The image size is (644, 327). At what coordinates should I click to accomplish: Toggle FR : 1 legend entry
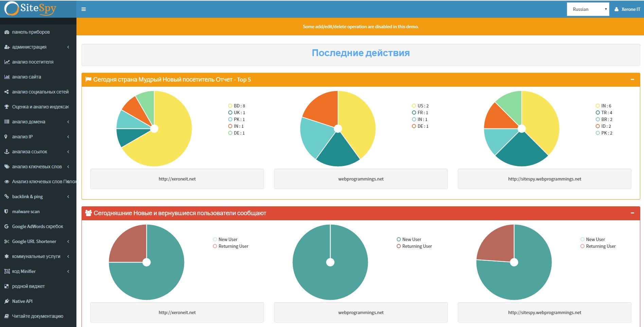(x=420, y=113)
